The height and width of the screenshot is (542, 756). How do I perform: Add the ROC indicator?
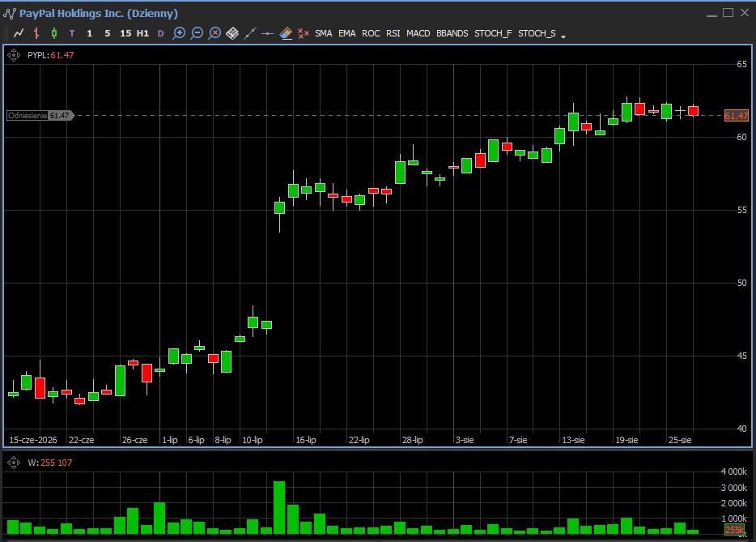(x=371, y=33)
